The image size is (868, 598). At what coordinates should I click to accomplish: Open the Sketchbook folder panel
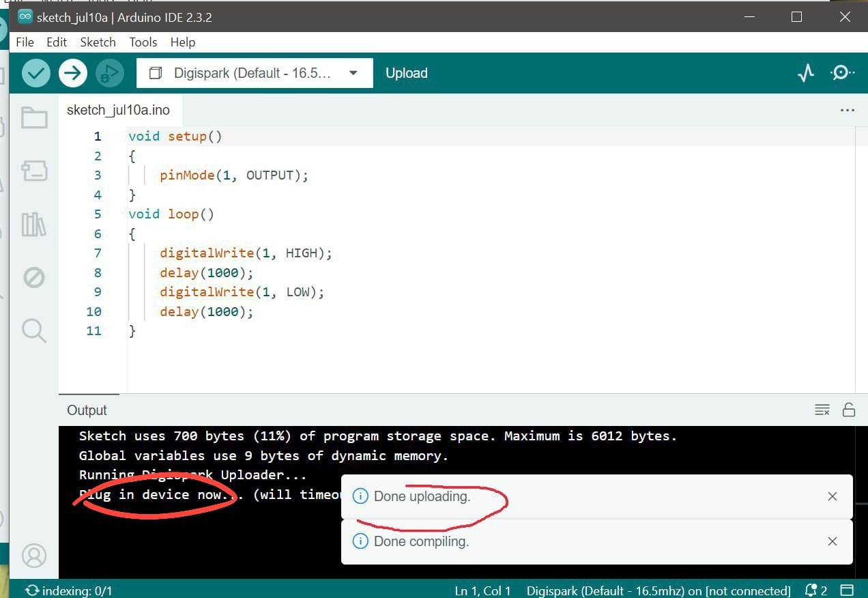tap(34, 118)
